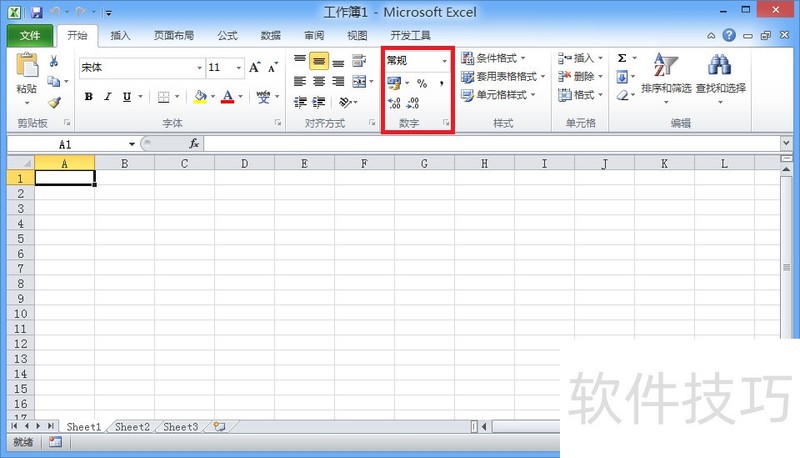This screenshot has height=458, width=800.
Task: Toggle Bold formatting
Action: click(89, 96)
